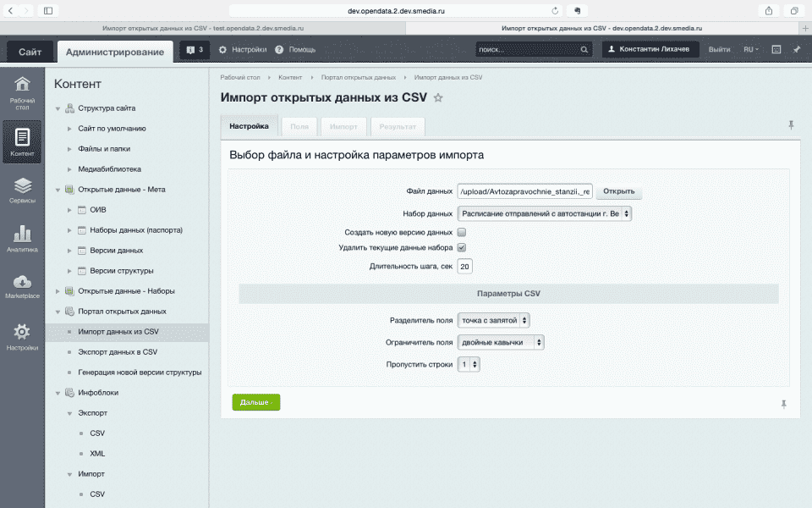This screenshot has width=812, height=508.
Task: Open the Настройки gear sidebar icon
Action: click(22, 338)
